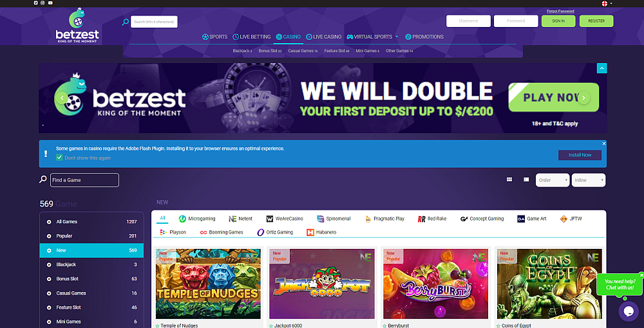This screenshot has height=328, width=644.
Task: Go to previous banner slide arrow
Action: 62,98
